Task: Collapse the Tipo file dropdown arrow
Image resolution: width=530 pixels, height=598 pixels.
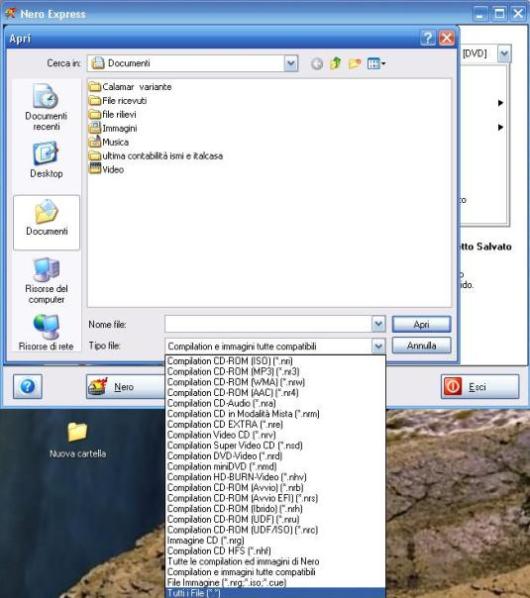Action: [378, 346]
